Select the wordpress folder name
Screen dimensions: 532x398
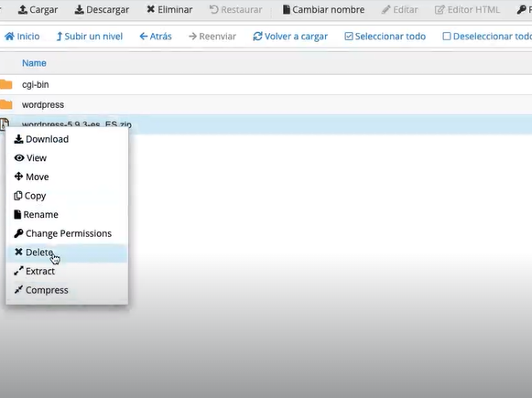(x=43, y=104)
